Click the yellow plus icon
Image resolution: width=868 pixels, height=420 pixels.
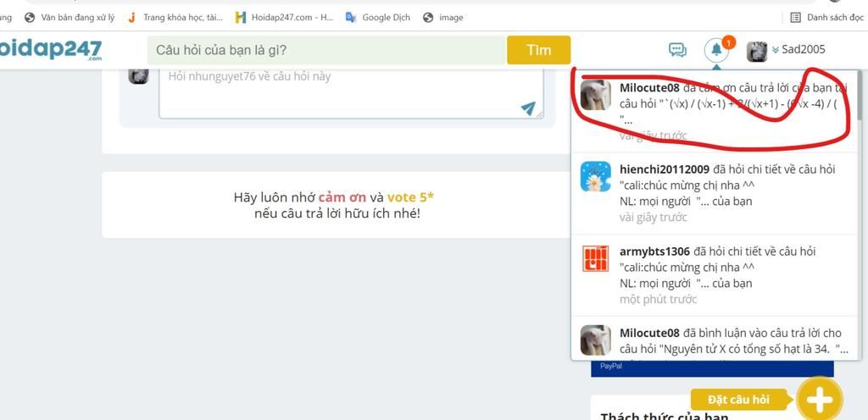click(819, 400)
